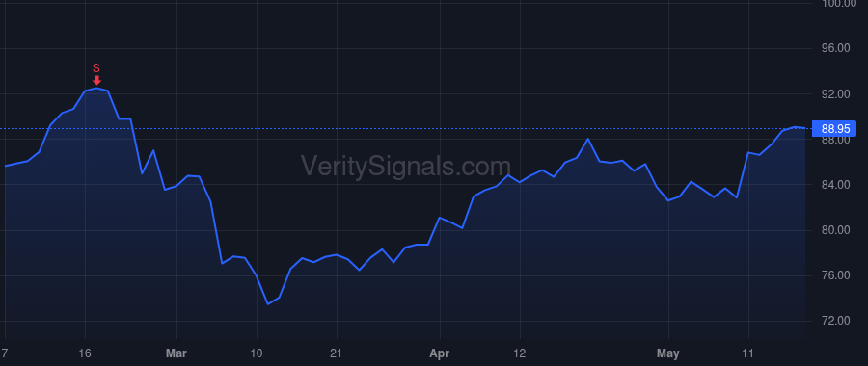
Task: Click the May label on time axis
Action: point(668,353)
